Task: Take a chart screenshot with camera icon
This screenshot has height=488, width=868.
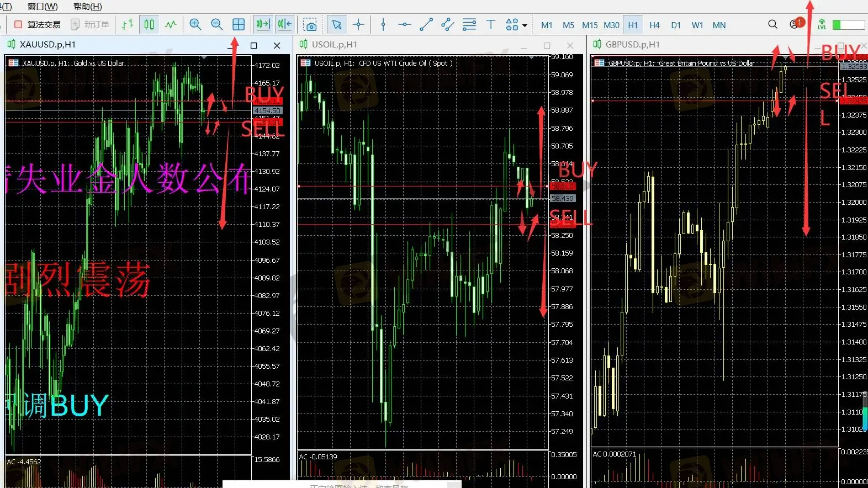Action: (310, 25)
